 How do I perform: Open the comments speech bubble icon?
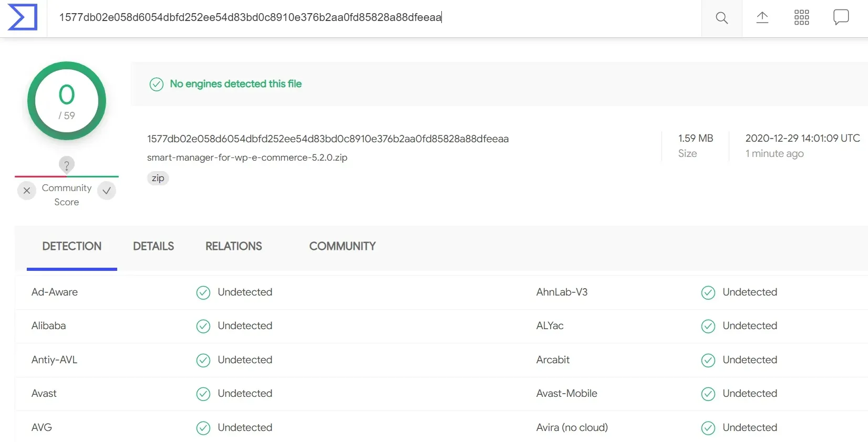tap(841, 17)
